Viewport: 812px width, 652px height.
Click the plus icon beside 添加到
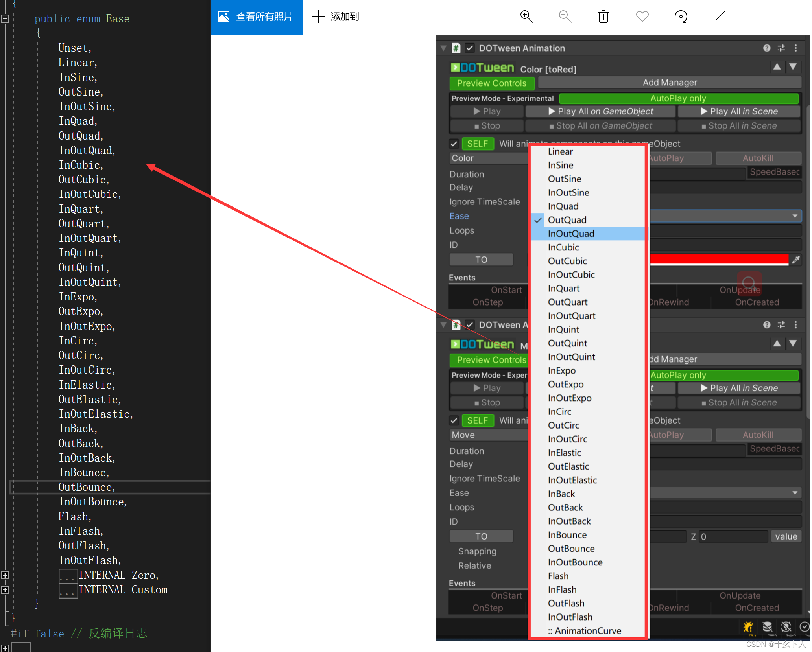click(318, 17)
